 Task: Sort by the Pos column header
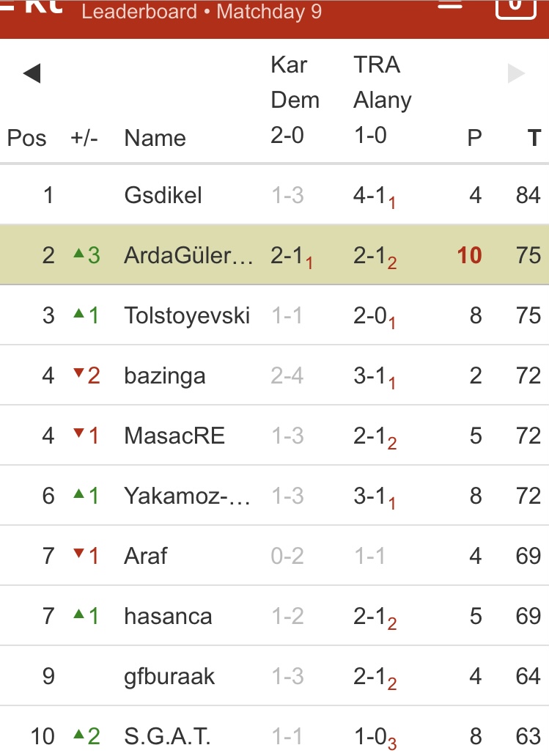(26, 138)
